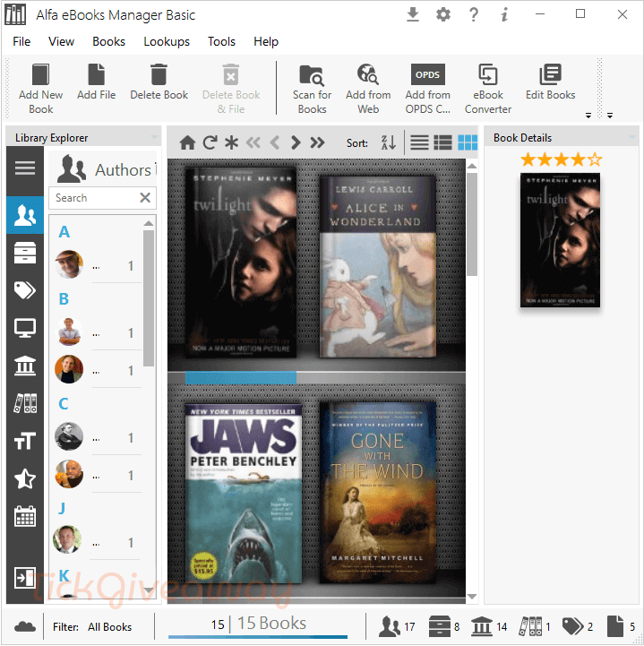Select the Authors sidebar icon
The height and width of the screenshot is (646, 644).
(x=25, y=215)
